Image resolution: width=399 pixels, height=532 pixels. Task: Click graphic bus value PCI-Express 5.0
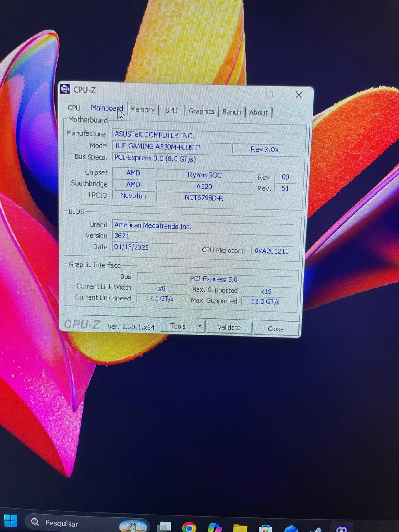(x=214, y=279)
